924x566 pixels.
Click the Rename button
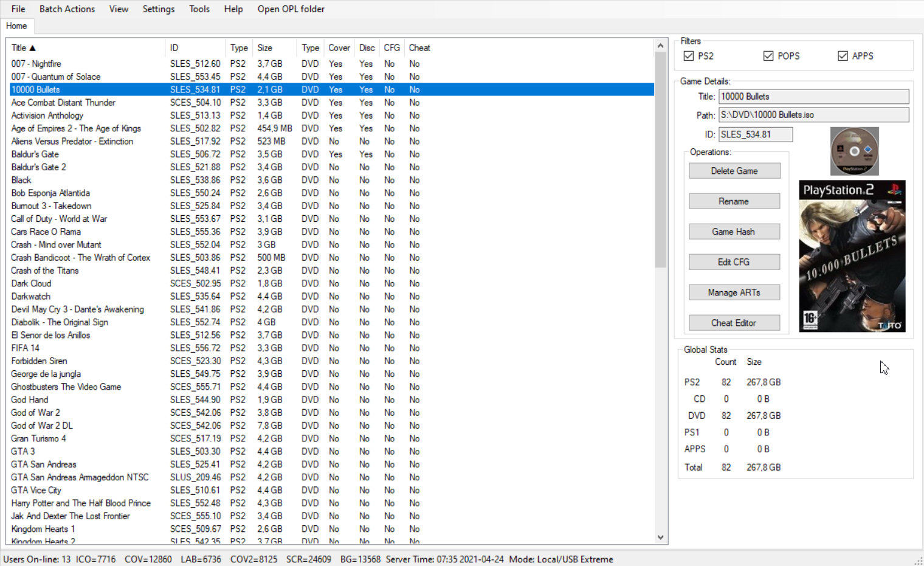point(734,201)
